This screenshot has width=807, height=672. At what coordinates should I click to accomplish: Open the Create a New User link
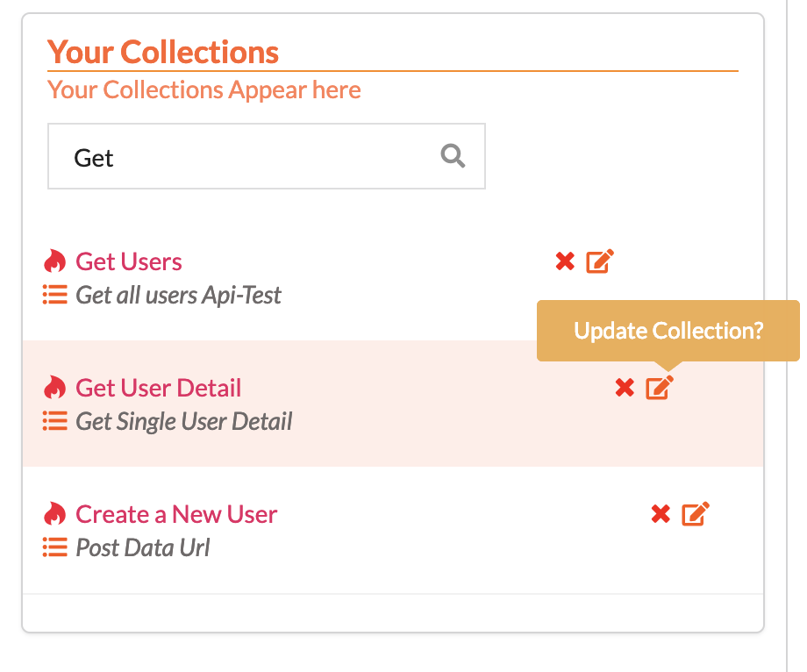point(176,514)
